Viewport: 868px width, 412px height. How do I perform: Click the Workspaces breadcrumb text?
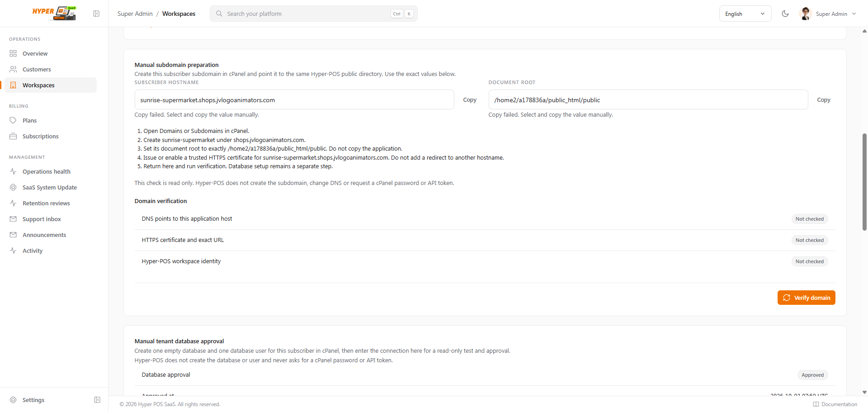pos(179,14)
